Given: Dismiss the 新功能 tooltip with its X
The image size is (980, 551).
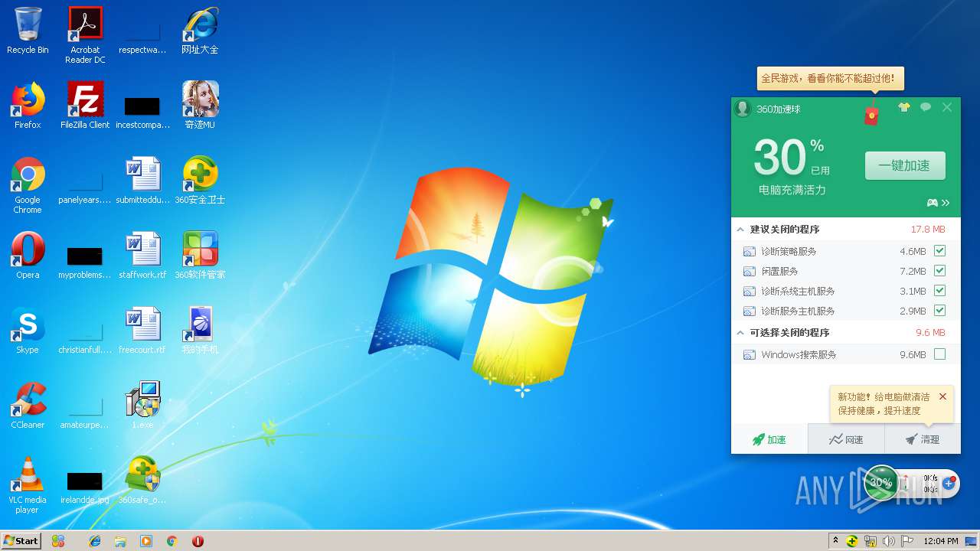Looking at the screenshot, I should 942,396.
